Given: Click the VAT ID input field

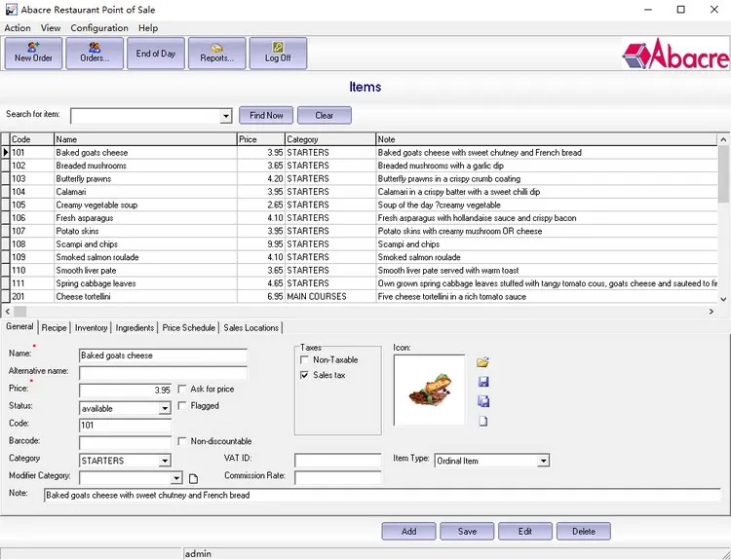Looking at the screenshot, I should click(338, 461).
